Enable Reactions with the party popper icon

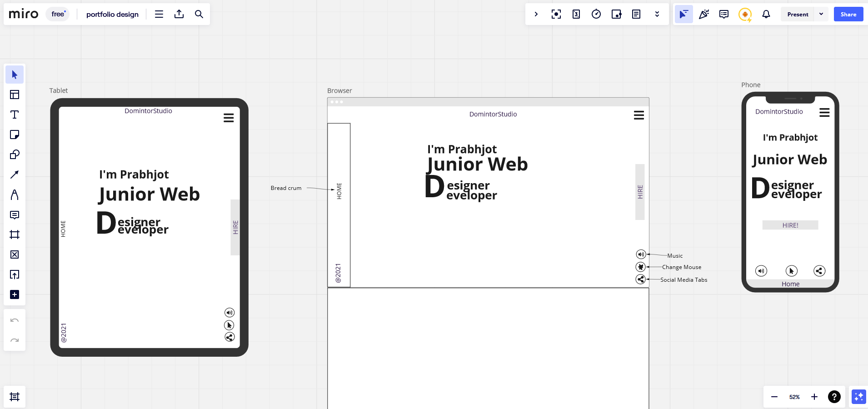coord(703,14)
